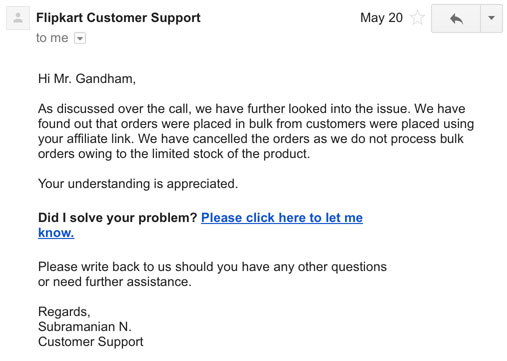This screenshot has width=507, height=361.
Task: Reply using the arrow button
Action: pos(456,18)
